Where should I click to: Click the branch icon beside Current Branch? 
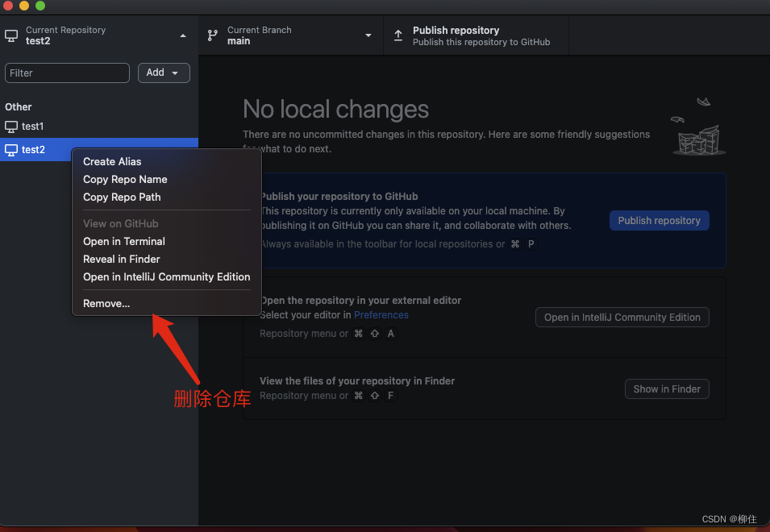(x=213, y=35)
